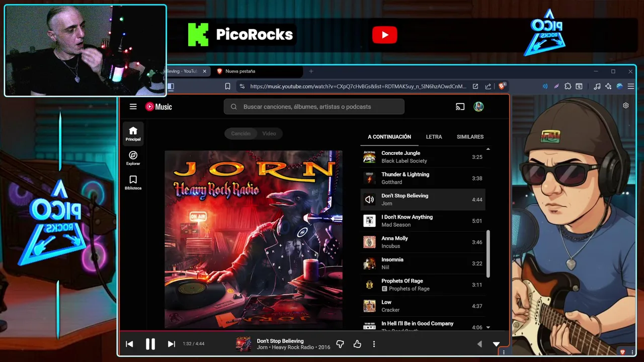Toggle the browser sidebar panel icon

(x=171, y=86)
